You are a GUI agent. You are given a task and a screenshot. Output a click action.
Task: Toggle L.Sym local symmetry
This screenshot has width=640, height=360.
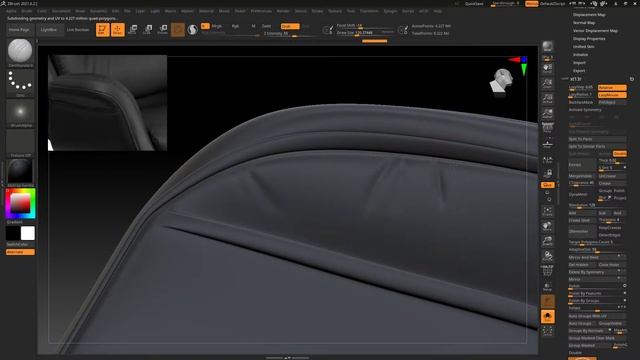coord(547,159)
